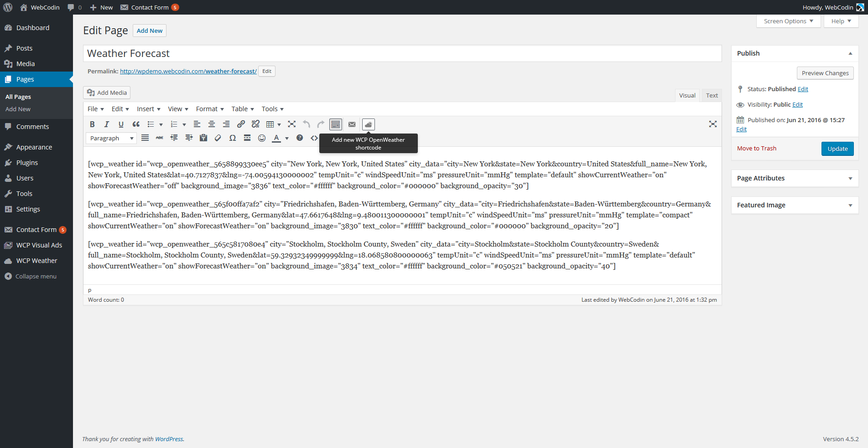Align text right
Viewport: 868px width, 448px height.
(226, 124)
